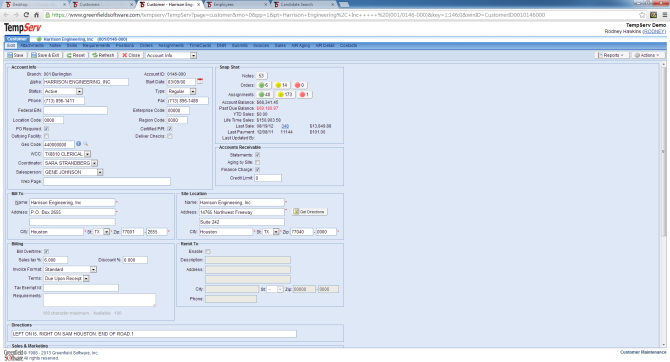Image resolution: width=670 pixels, height=362 pixels.
Task: Toggle the Outlying Facility checkbox
Action: 46,136
